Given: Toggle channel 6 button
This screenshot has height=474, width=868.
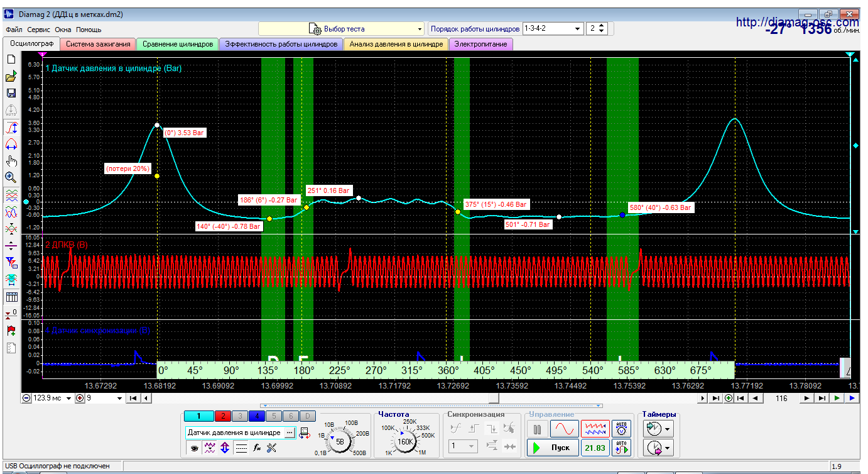Looking at the screenshot, I should coord(290,416).
